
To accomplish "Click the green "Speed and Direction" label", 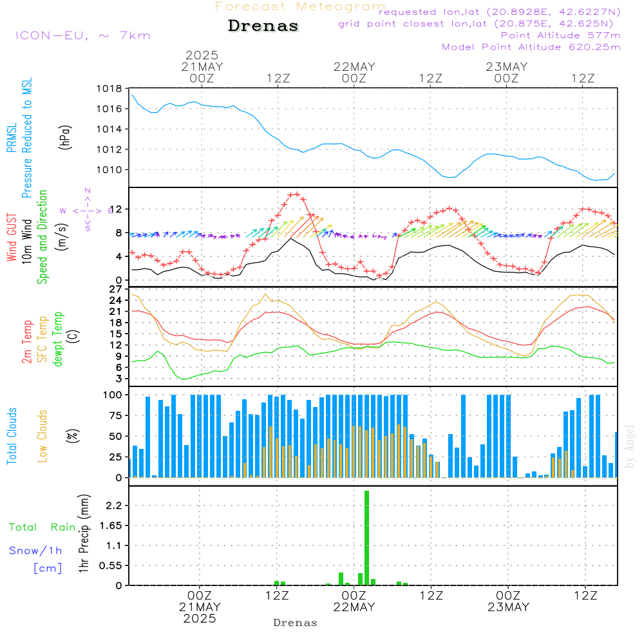I will (x=43, y=237).
